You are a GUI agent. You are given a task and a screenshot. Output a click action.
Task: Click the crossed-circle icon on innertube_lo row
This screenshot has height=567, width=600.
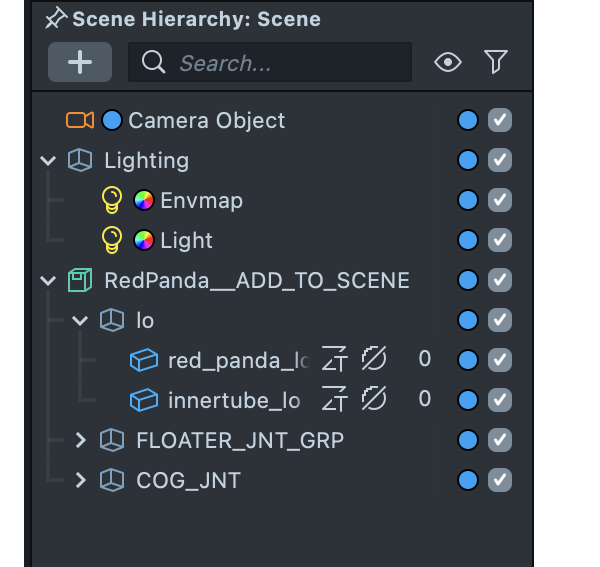(374, 400)
